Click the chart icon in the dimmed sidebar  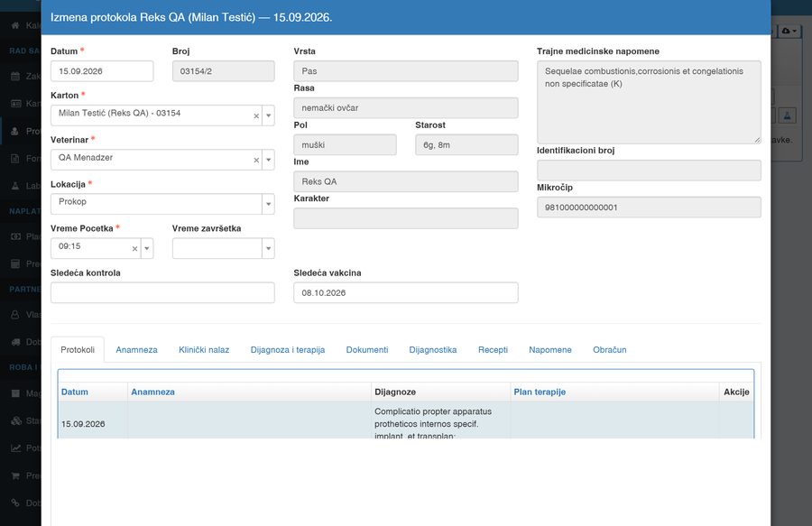(x=15, y=448)
